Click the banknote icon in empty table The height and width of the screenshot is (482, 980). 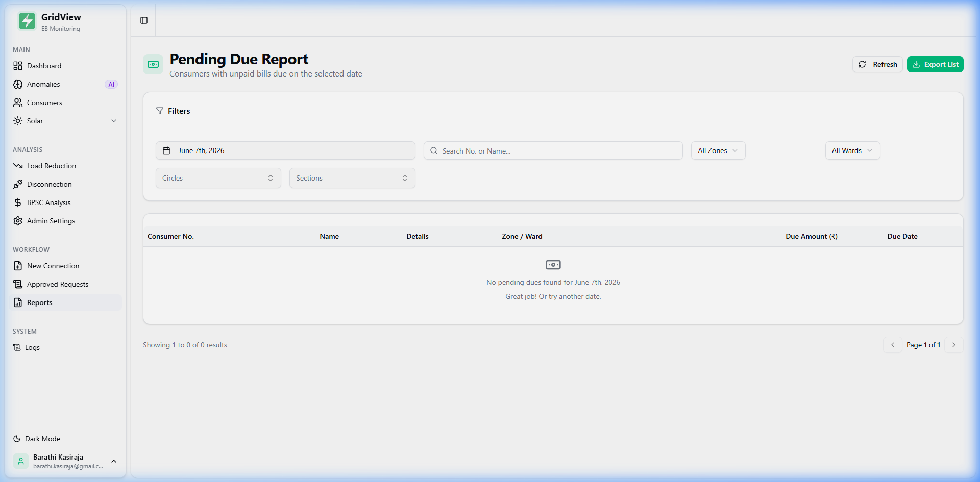click(553, 265)
